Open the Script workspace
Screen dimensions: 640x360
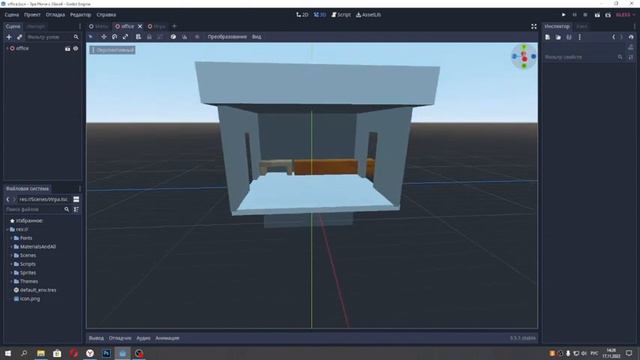341,15
